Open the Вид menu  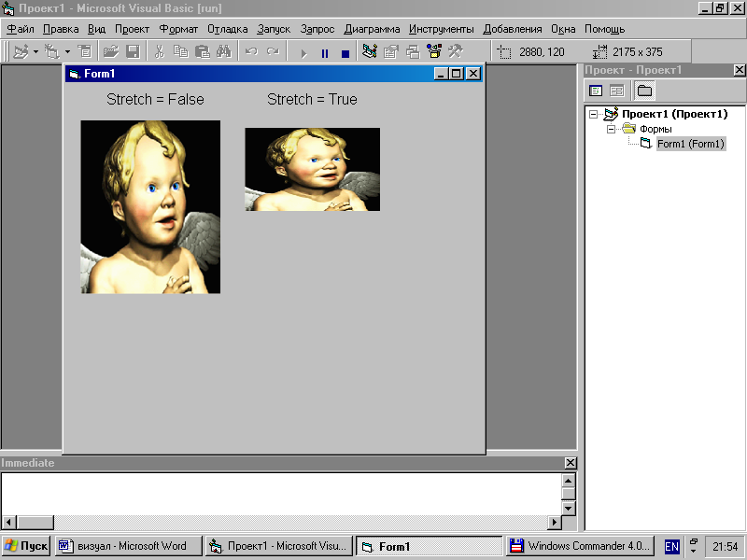coord(97,29)
